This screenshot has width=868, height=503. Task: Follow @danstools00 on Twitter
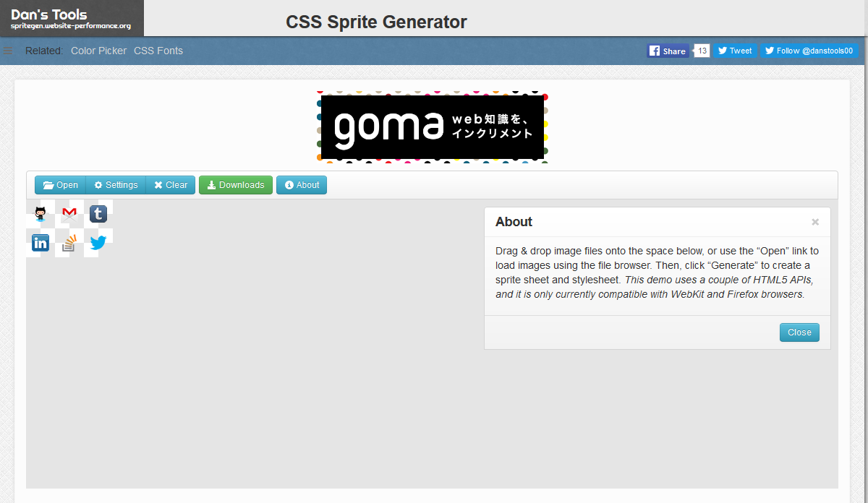coord(809,51)
